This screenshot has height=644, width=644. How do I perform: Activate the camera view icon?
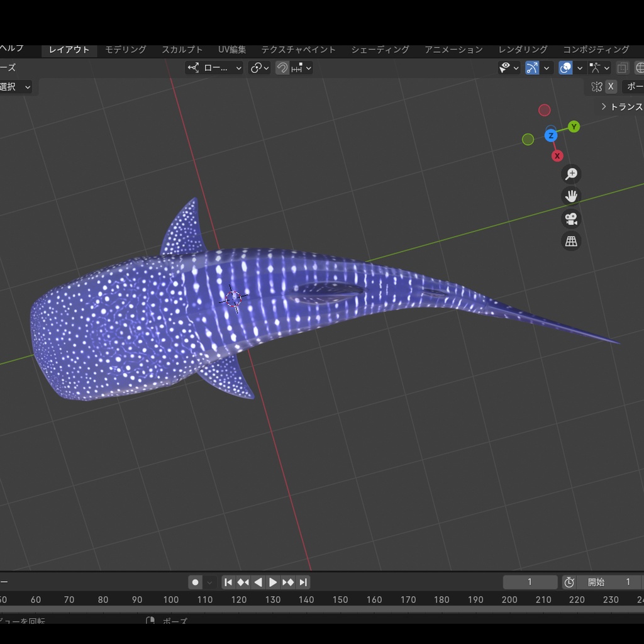(571, 219)
